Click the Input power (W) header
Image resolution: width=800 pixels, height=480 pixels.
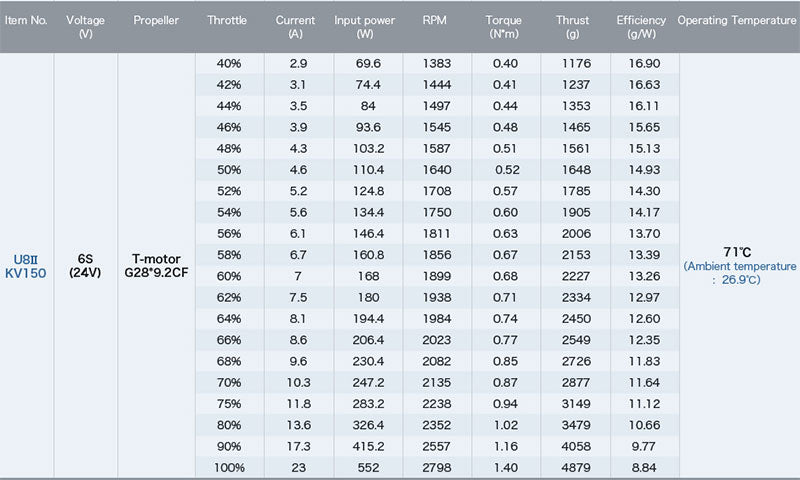365,26
